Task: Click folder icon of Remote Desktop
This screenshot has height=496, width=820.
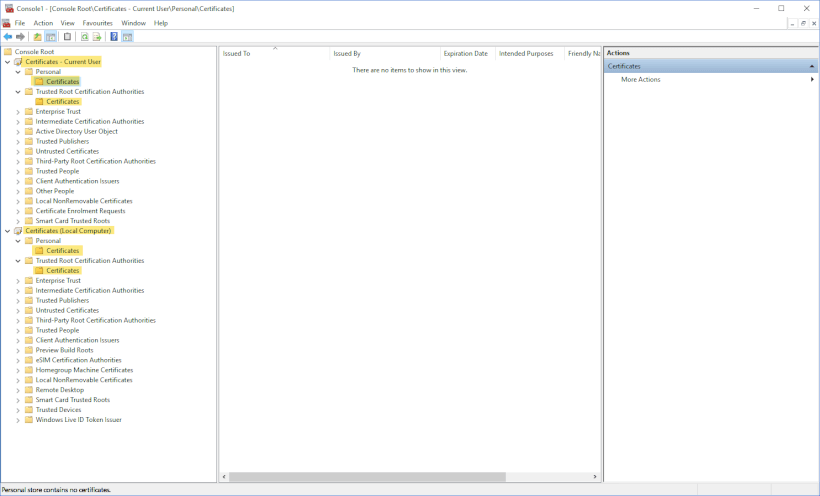Action: (x=29, y=390)
